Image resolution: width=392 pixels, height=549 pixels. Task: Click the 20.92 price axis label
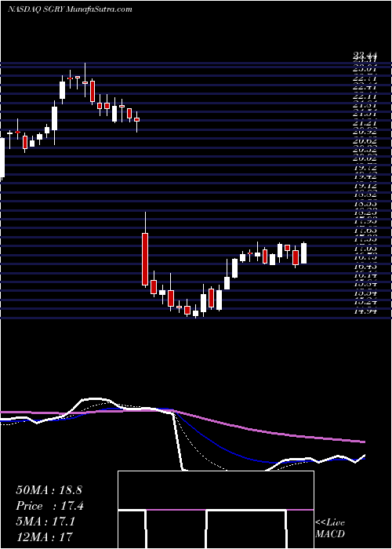pos(365,132)
